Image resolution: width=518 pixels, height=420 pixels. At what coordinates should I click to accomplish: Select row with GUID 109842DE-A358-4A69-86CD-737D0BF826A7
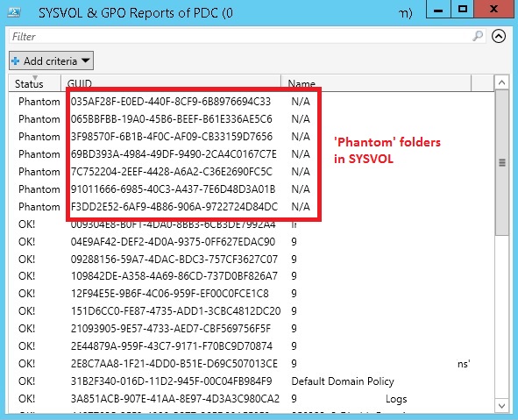(251, 276)
